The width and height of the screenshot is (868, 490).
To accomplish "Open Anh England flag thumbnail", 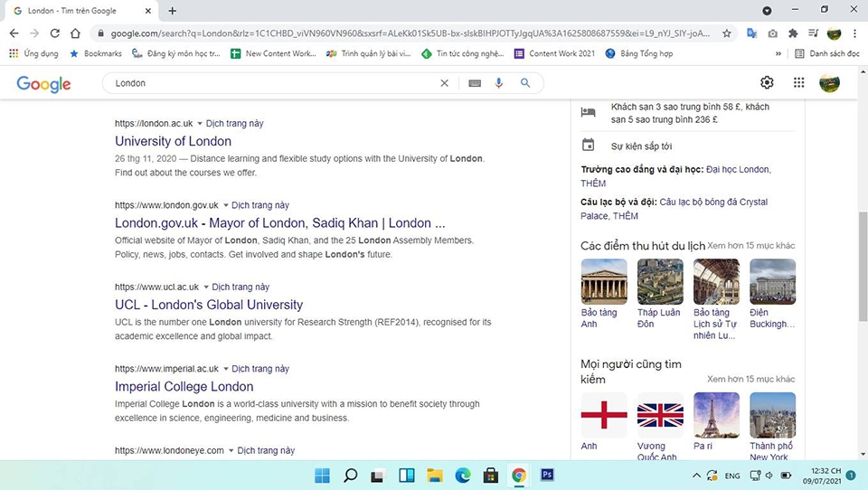I will [604, 415].
